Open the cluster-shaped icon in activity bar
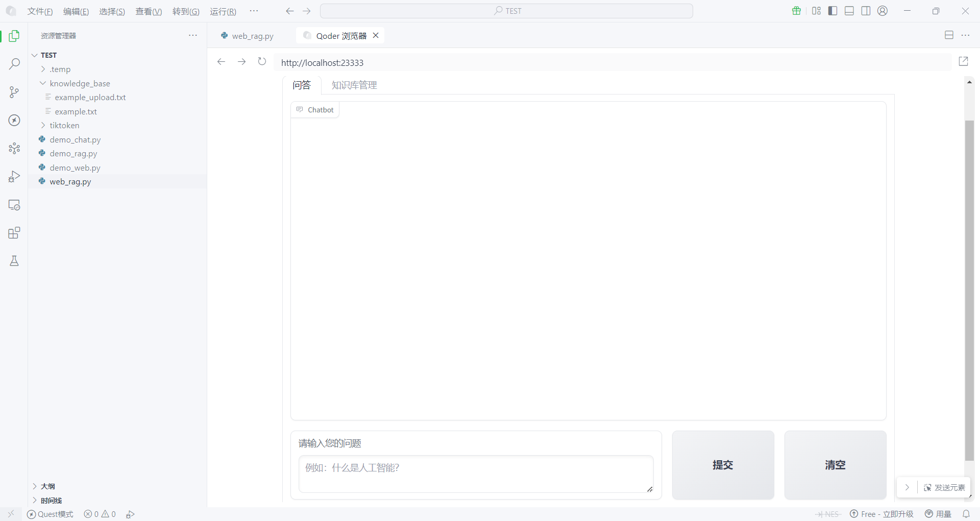Screen dimensions: 980x521 click(14, 148)
